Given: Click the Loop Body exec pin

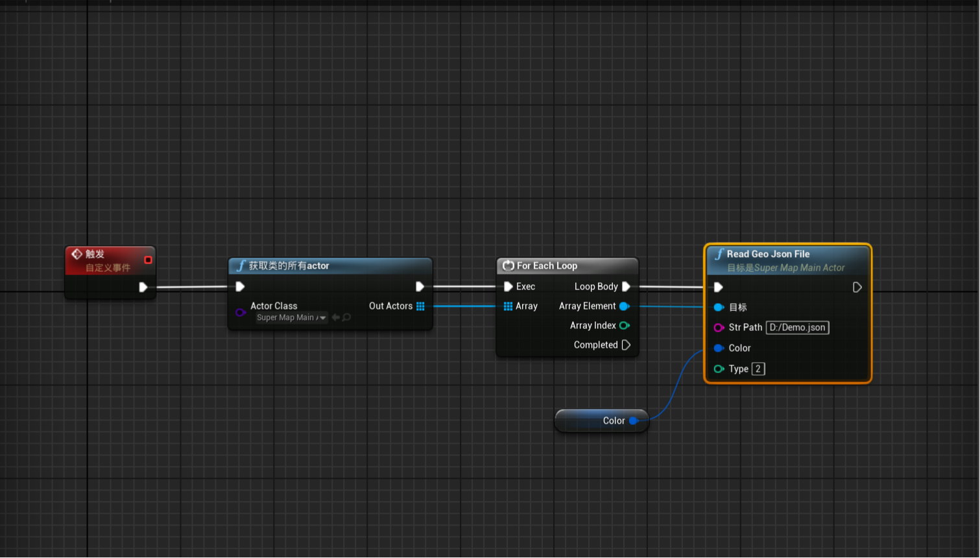Looking at the screenshot, I should 625,286.
